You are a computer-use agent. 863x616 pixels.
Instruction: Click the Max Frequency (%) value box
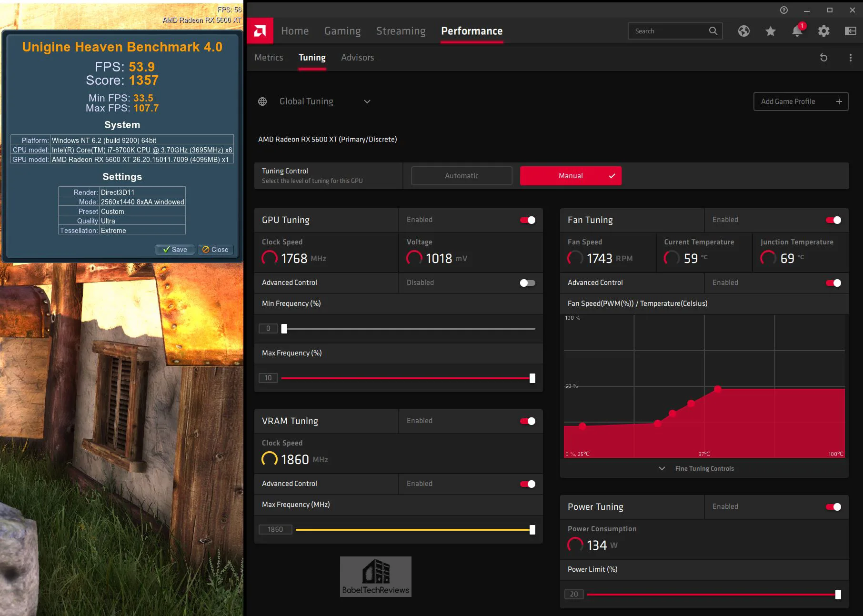[x=268, y=378]
